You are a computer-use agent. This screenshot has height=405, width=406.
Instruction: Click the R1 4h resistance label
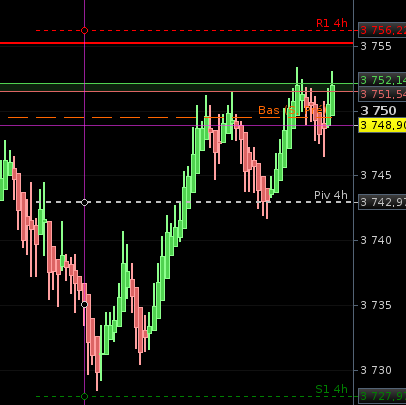pos(332,23)
